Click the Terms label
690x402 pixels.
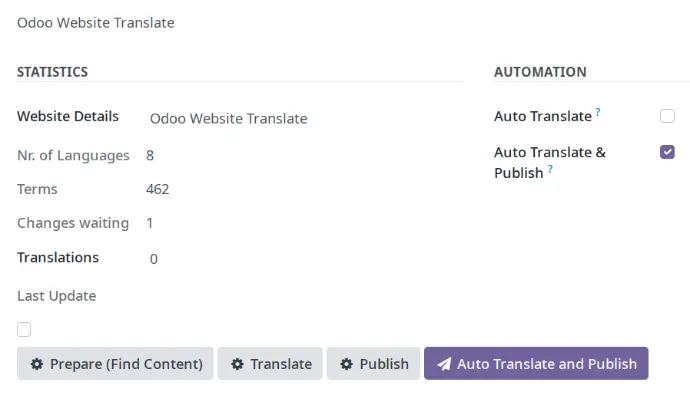[37, 189]
